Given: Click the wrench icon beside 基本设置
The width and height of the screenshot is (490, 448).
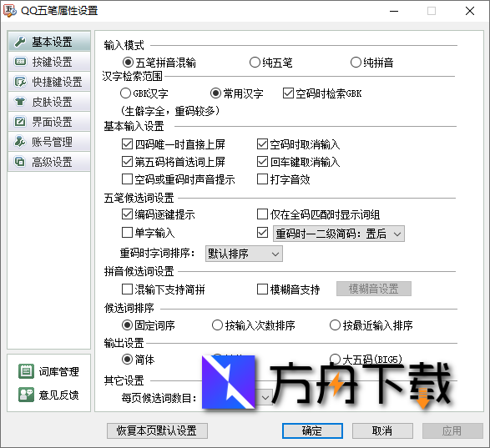Looking at the screenshot, I should [21, 42].
